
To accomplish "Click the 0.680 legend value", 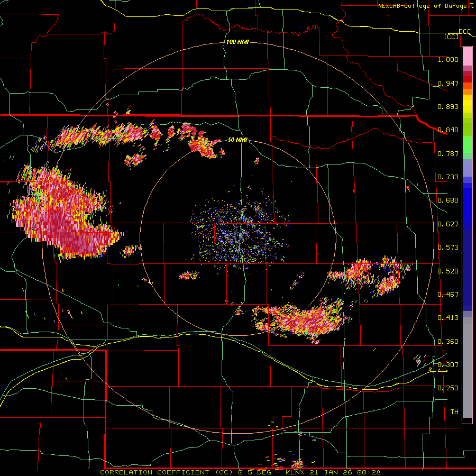I will (x=448, y=200).
